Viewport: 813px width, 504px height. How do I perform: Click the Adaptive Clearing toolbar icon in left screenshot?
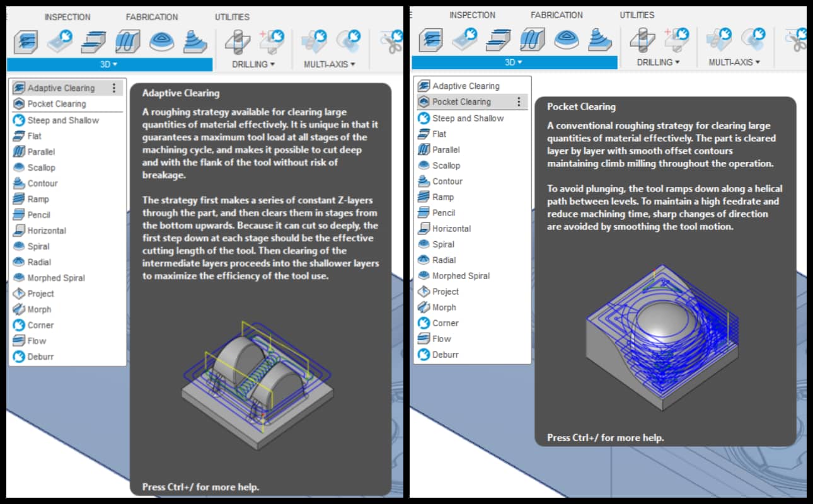pyautogui.click(x=26, y=42)
